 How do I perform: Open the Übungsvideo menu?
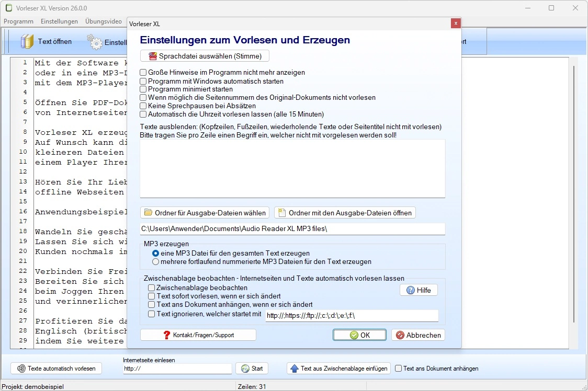(104, 21)
